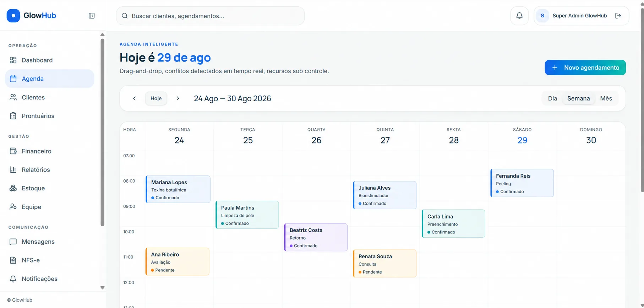
Task: Click the Notificações bell icon in sidebar
Action: pyautogui.click(x=13, y=279)
